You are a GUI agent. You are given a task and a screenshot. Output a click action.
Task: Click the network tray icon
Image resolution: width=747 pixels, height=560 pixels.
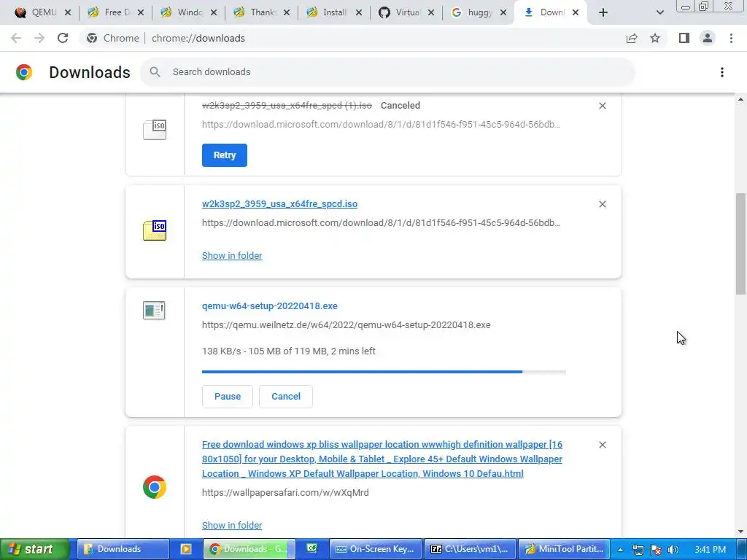coord(638,550)
